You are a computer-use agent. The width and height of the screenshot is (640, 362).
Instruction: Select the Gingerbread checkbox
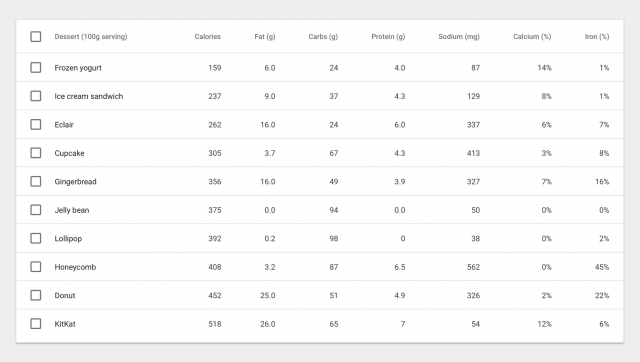click(x=36, y=181)
